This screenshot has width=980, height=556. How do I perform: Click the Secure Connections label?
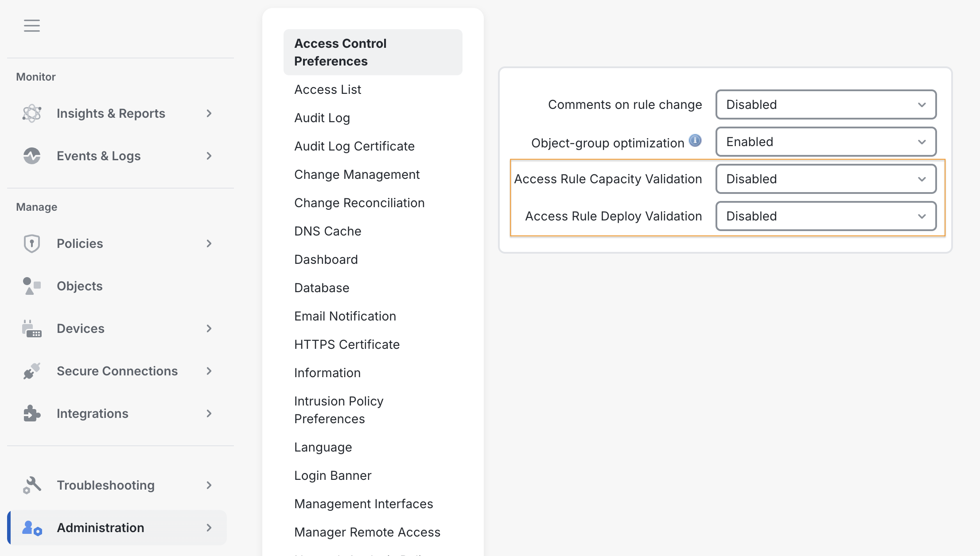pyautogui.click(x=117, y=371)
